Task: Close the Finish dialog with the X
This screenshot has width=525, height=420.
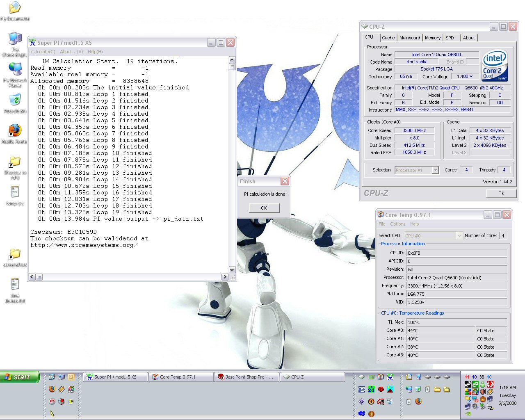Action: coord(285,181)
